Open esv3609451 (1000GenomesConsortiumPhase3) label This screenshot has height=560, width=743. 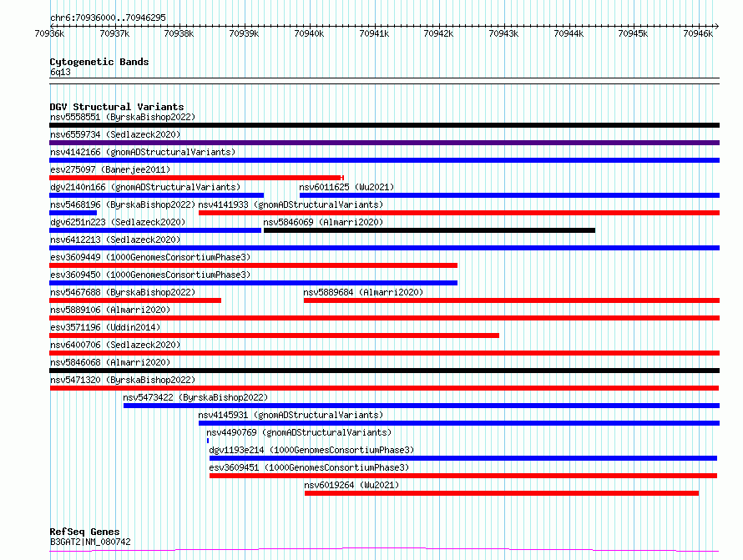[309, 467]
